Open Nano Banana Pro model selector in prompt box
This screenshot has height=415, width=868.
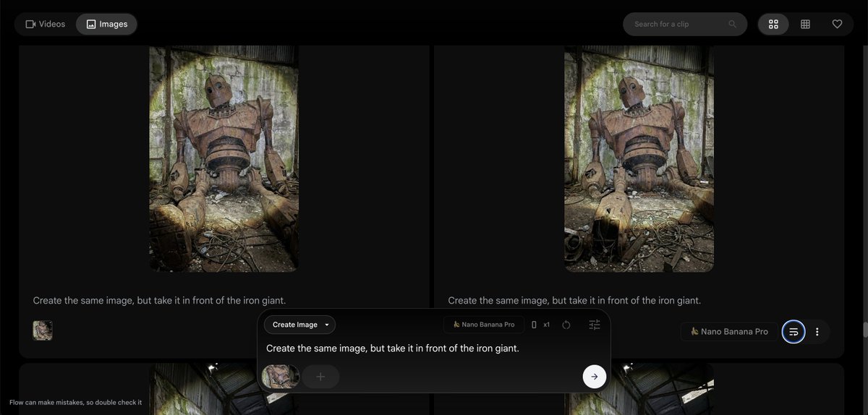coord(484,325)
